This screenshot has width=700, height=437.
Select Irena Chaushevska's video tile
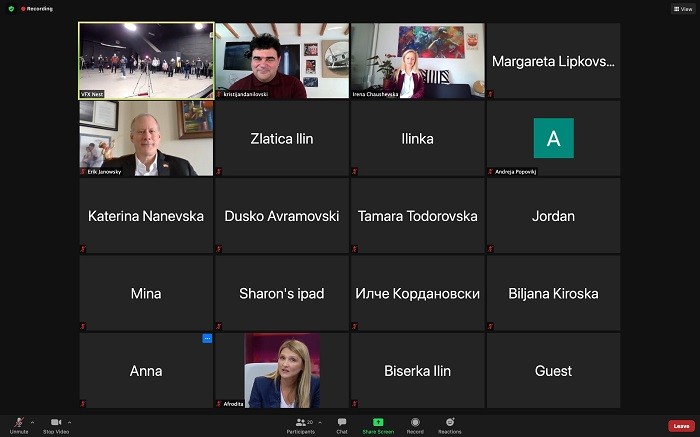tap(417, 61)
